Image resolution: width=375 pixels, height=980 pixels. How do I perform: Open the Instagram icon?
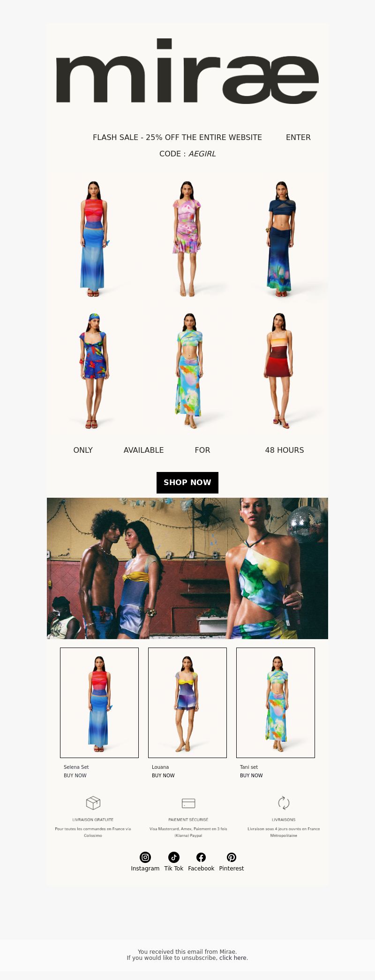coord(145,857)
